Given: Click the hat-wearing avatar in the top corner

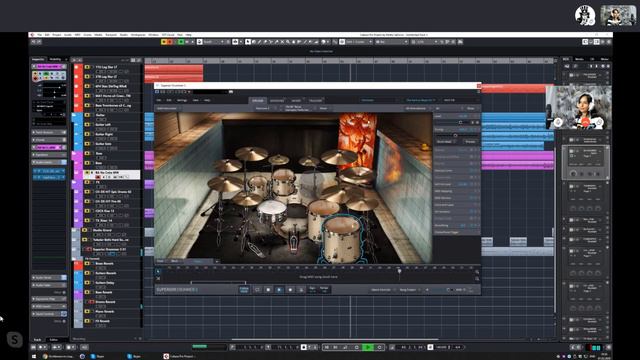Looking at the screenshot, I should (585, 16).
